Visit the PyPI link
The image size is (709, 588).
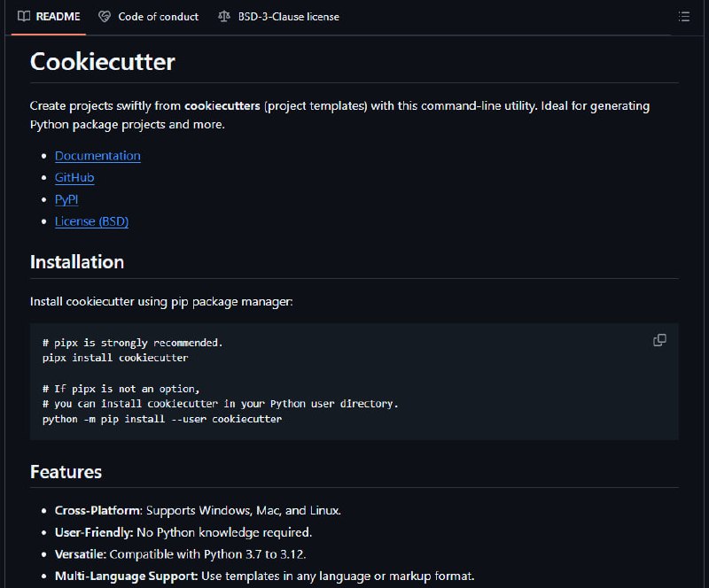tap(66, 199)
